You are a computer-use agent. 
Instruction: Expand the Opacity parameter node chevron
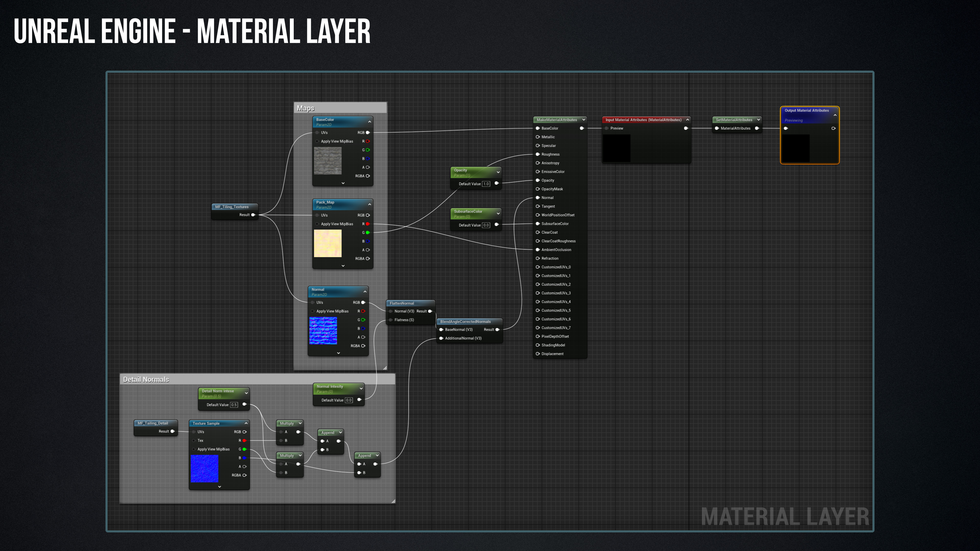point(498,172)
